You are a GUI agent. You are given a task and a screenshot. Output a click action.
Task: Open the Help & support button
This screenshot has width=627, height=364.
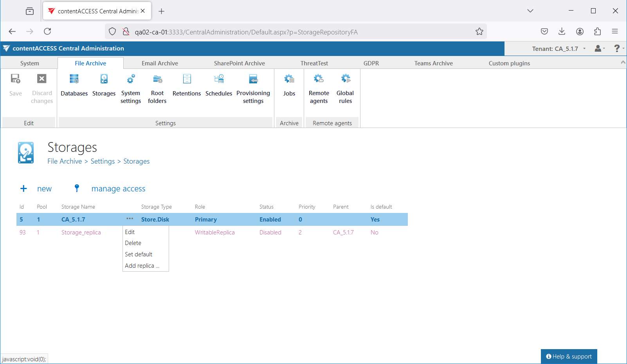[x=569, y=357]
